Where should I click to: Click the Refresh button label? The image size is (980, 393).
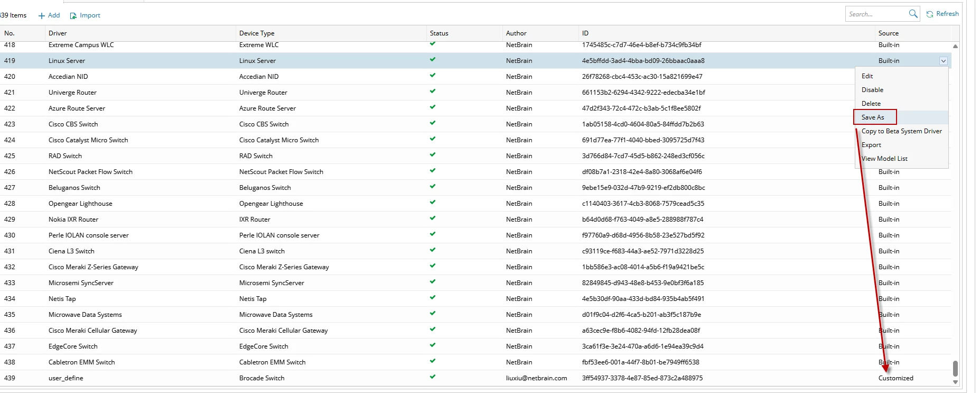coord(947,14)
